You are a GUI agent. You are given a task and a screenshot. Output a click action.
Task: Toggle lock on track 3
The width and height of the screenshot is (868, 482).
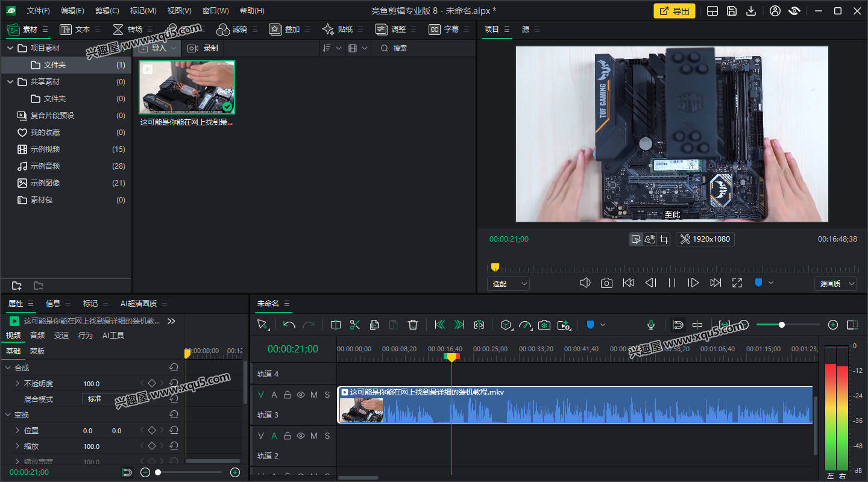(x=288, y=395)
